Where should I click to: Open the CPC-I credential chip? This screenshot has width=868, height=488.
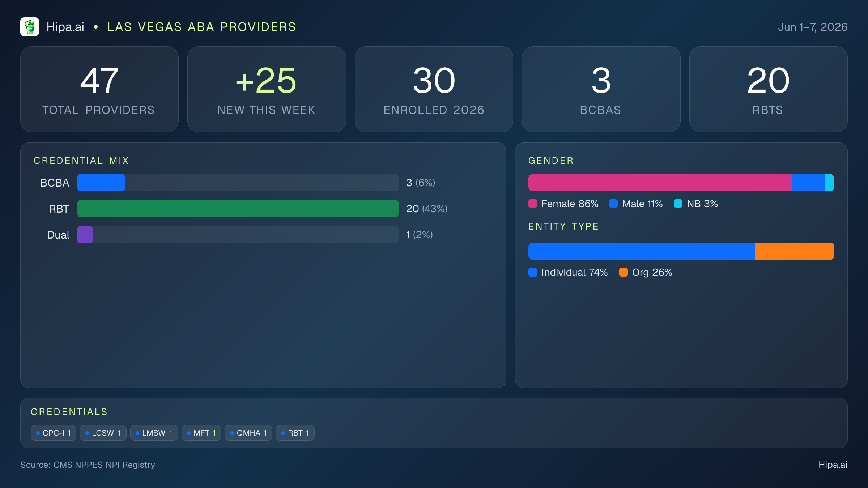tap(54, 433)
